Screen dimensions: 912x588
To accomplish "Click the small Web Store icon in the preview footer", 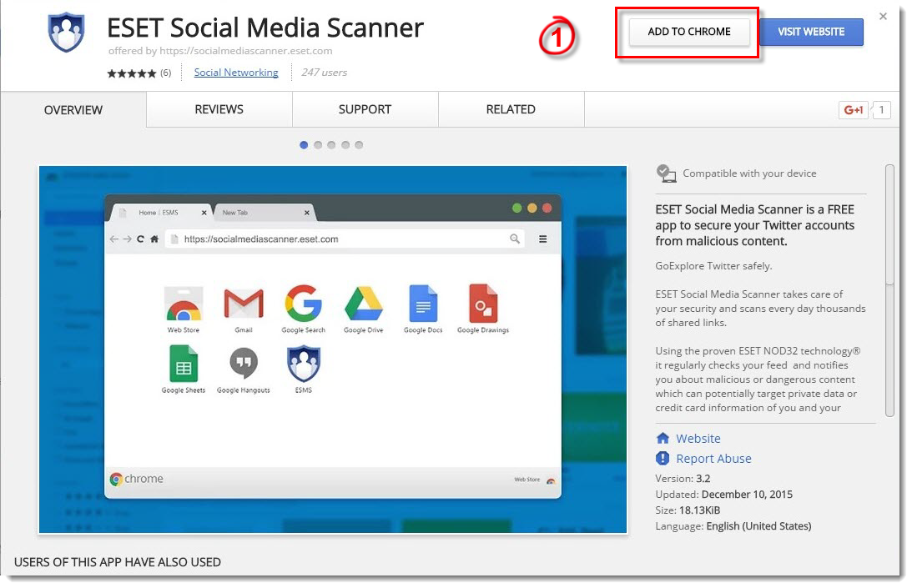I will tap(550, 480).
